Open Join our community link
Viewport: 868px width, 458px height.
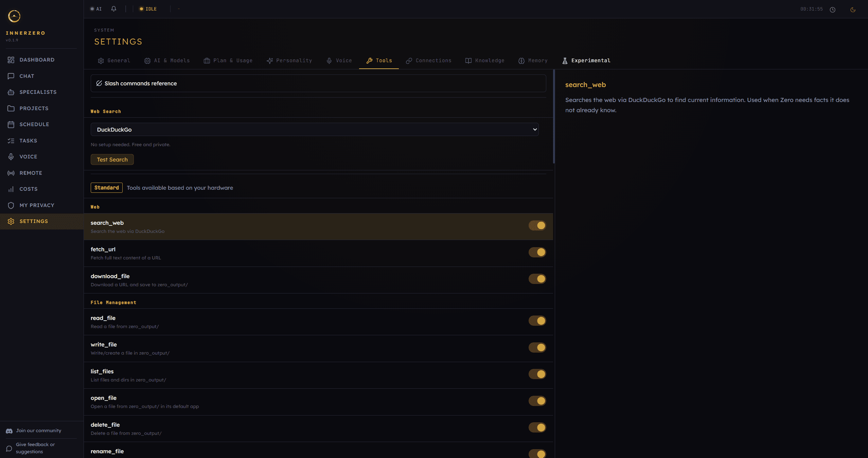click(x=39, y=430)
